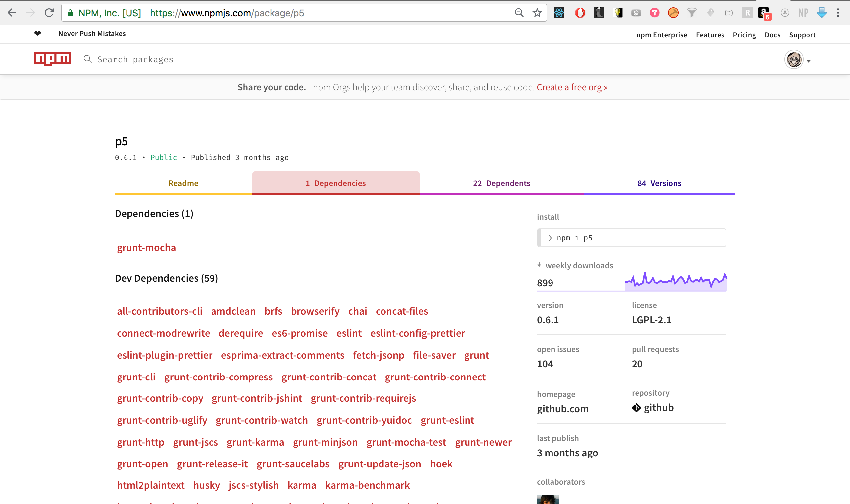Click the gray satellite dish extension icon
Image resolution: width=850 pixels, height=504 pixels.
[x=636, y=13]
